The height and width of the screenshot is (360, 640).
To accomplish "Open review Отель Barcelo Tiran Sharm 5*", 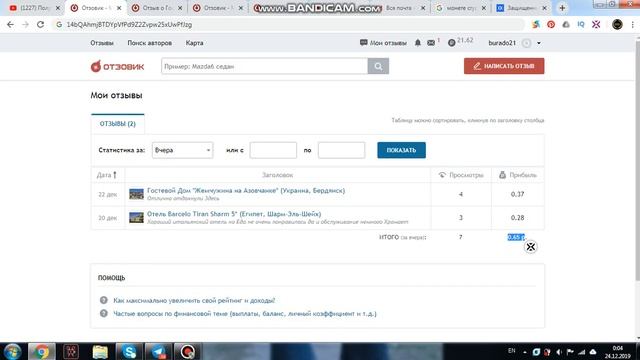I will tap(234, 214).
